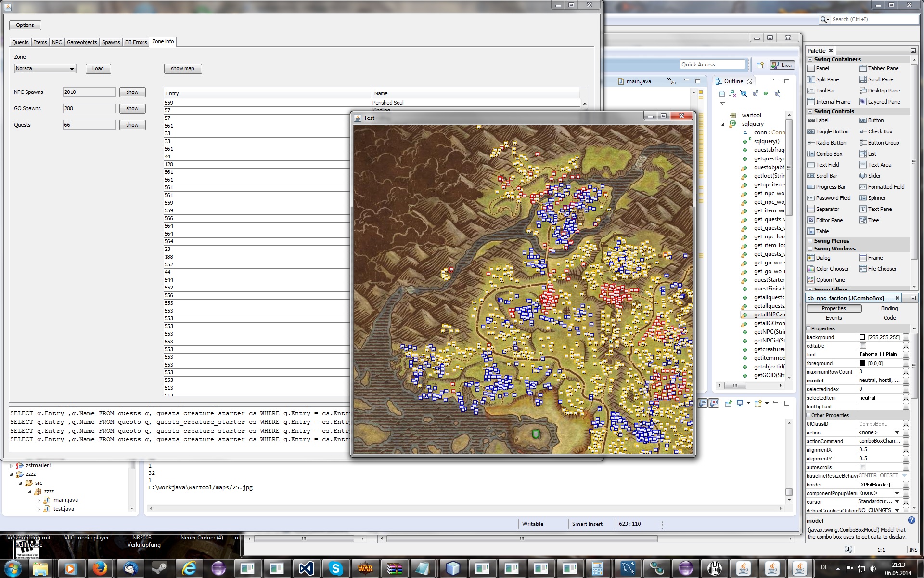The image size is (924, 578).
Task: Choose the Progress Bar palette component
Action: coord(826,187)
